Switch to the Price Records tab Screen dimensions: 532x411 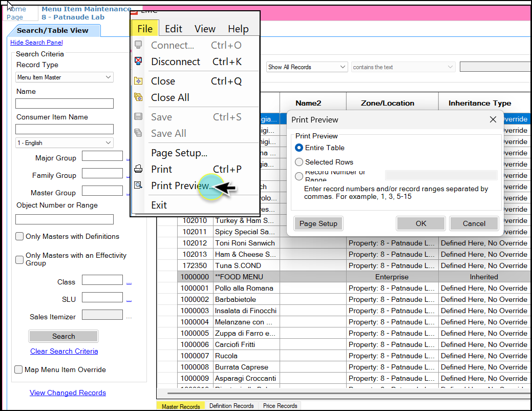coord(280,406)
